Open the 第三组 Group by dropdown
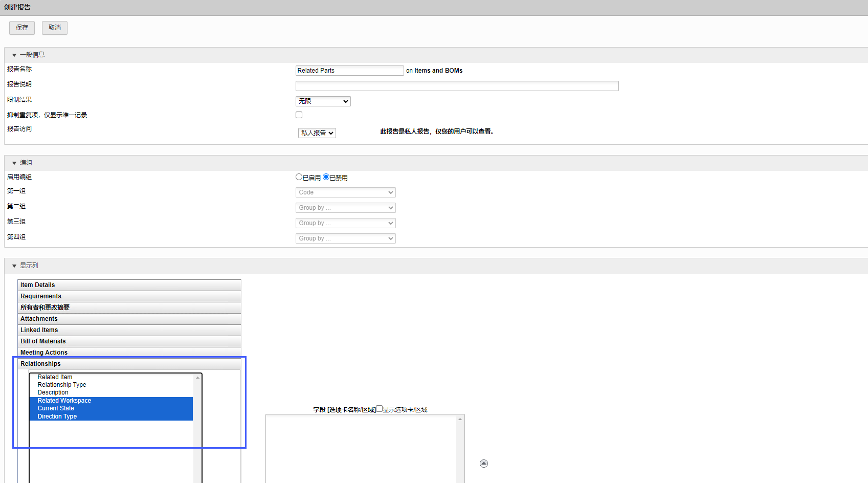 click(346, 223)
